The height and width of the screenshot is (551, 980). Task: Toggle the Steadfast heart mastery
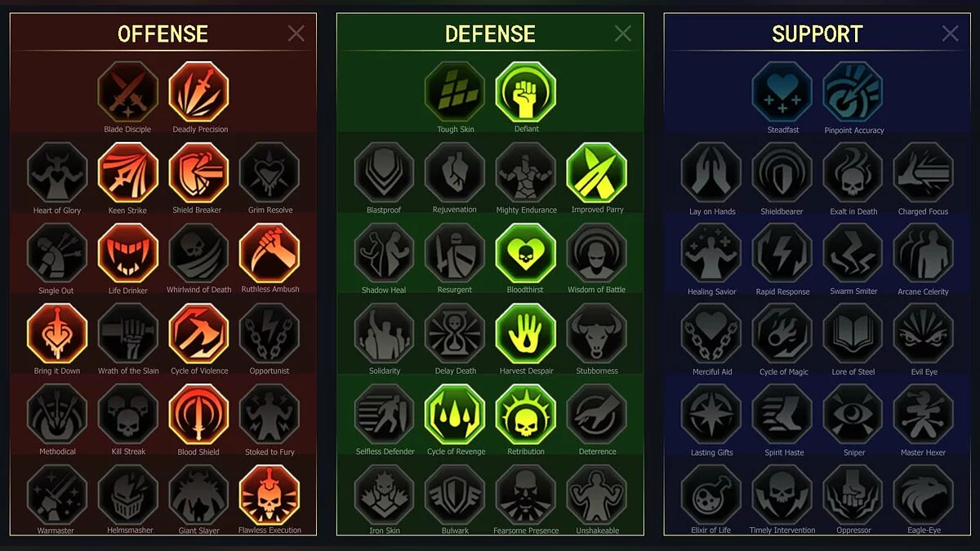pyautogui.click(x=782, y=92)
